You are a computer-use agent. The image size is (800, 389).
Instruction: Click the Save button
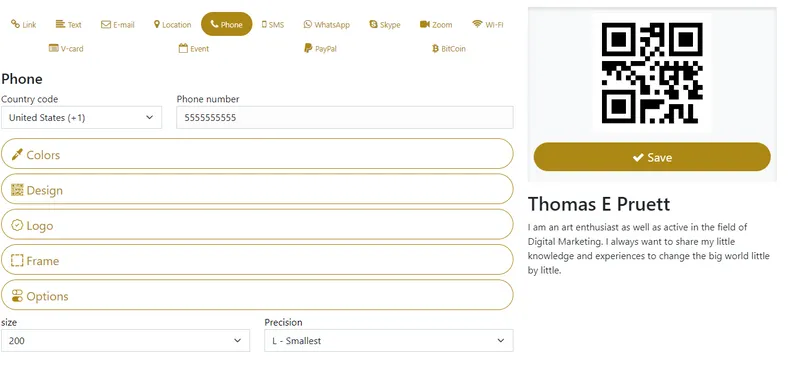click(652, 157)
